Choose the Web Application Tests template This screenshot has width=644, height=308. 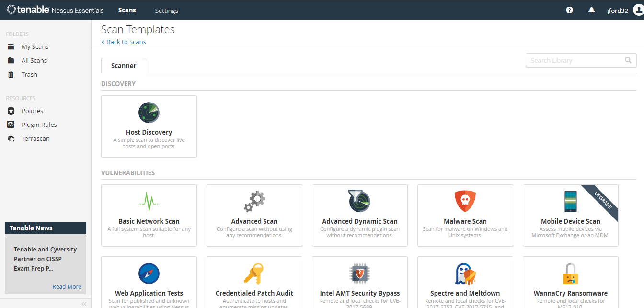pyautogui.click(x=149, y=283)
